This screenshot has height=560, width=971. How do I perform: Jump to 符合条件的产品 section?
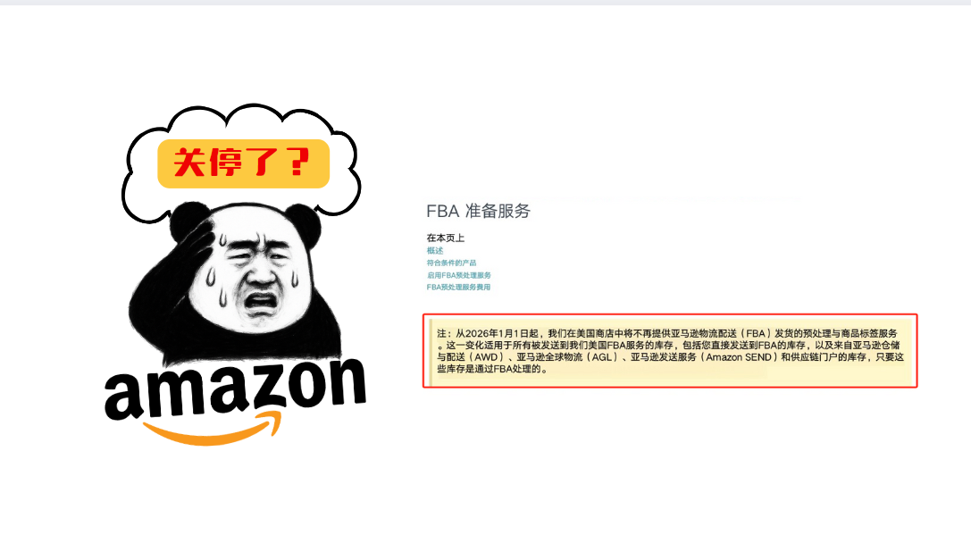click(451, 263)
